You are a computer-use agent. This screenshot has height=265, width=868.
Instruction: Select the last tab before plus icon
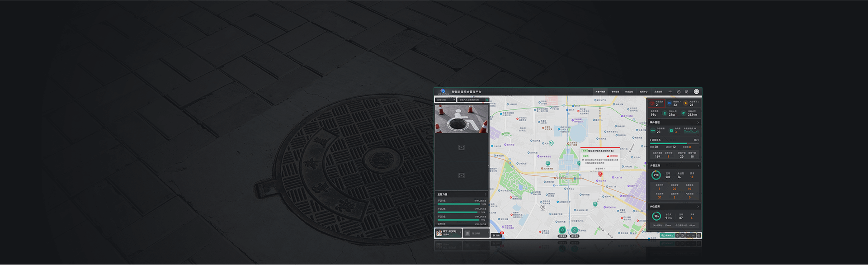click(x=658, y=92)
